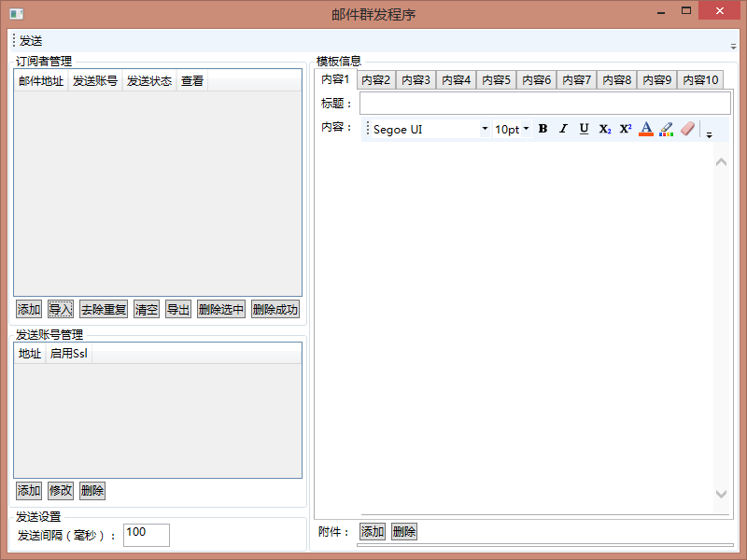Click the 发送间隔 interval input field
The image size is (747, 560).
pyautogui.click(x=147, y=535)
